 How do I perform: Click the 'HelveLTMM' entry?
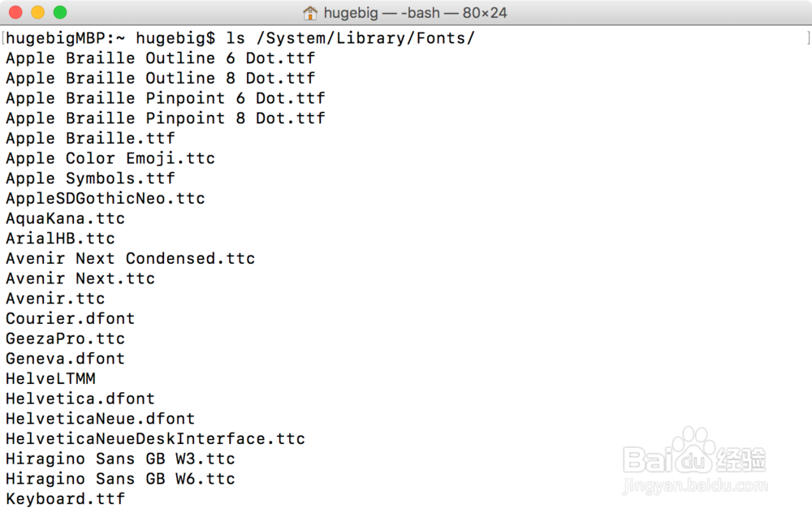[50, 378]
